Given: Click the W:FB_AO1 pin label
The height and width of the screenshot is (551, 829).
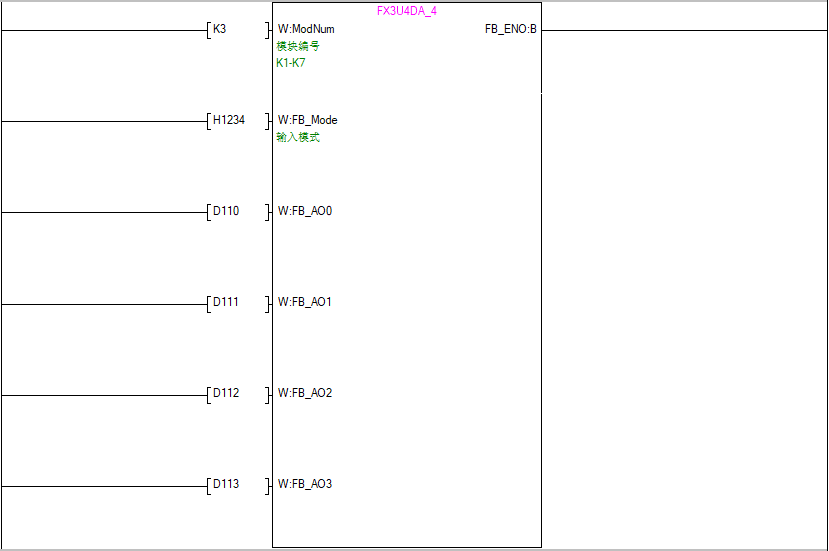Looking at the screenshot, I should coord(305,302).
